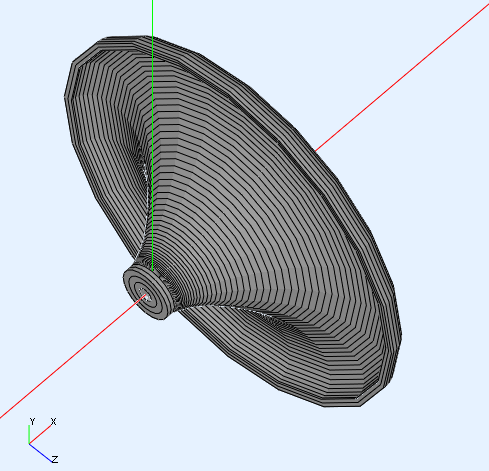The image size is (489, 471).
Task: Click the Z label on the axis gizmo
Action: click(55, 459)
